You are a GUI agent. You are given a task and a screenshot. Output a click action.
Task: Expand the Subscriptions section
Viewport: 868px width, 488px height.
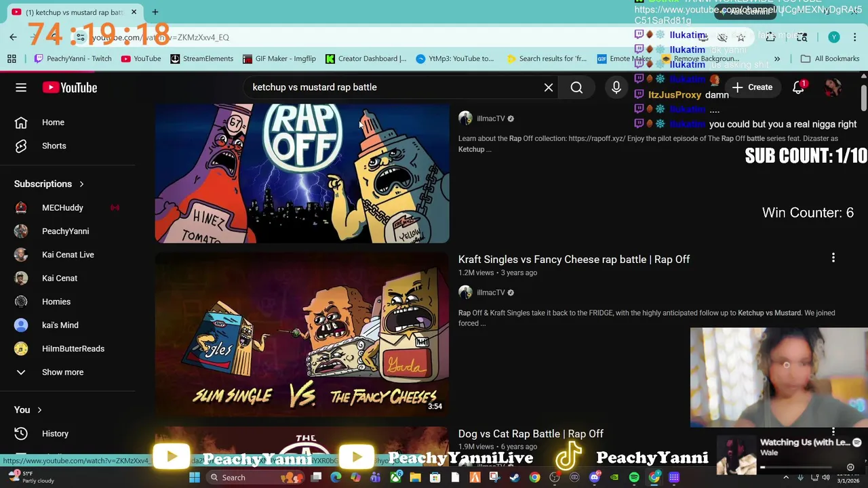(50, 184)
